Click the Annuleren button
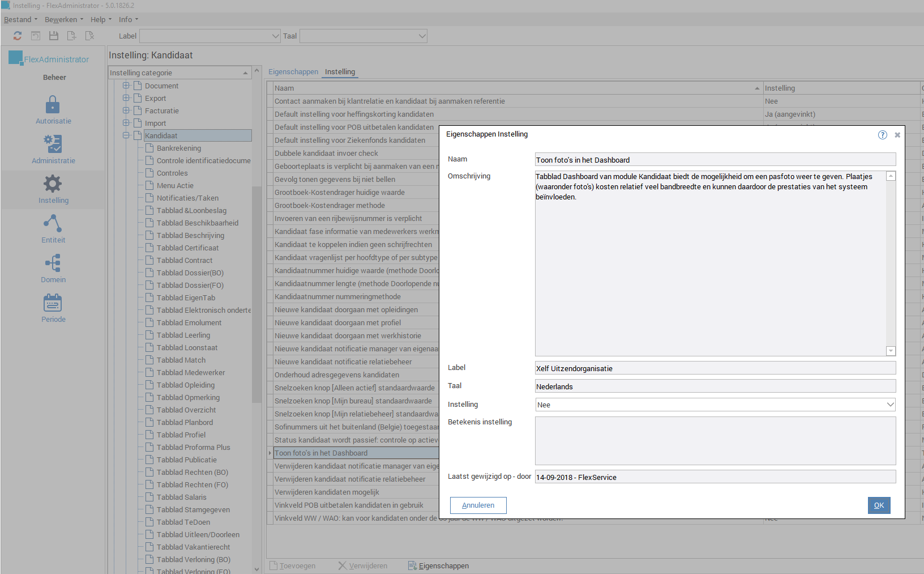The height and width of the screenshot is (574, 924). click(477, 505)
